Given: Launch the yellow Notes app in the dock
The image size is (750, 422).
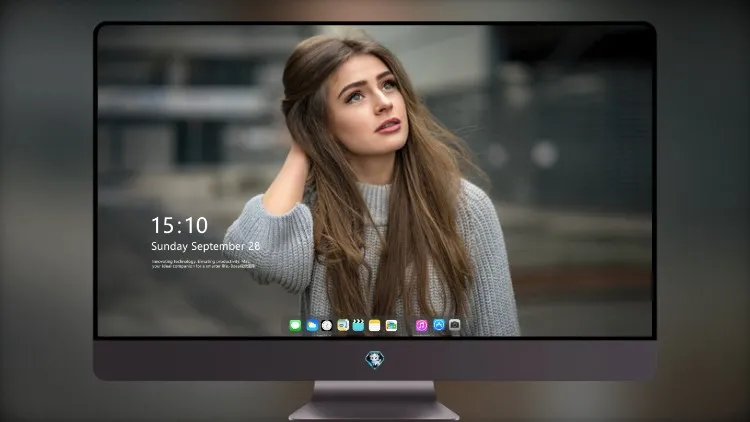Looking at the screenshot, I should tap(375, 326).
